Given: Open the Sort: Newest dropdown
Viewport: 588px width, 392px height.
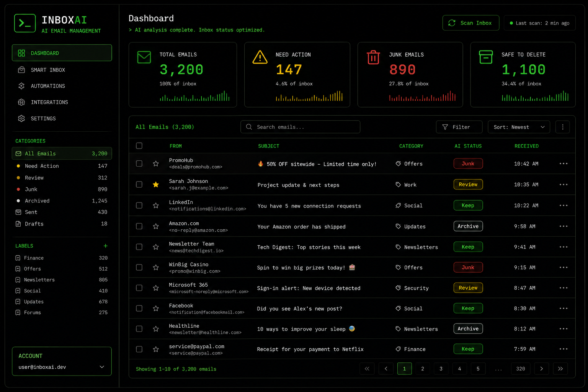Looking at the screenshot, I should pos(519,127).
